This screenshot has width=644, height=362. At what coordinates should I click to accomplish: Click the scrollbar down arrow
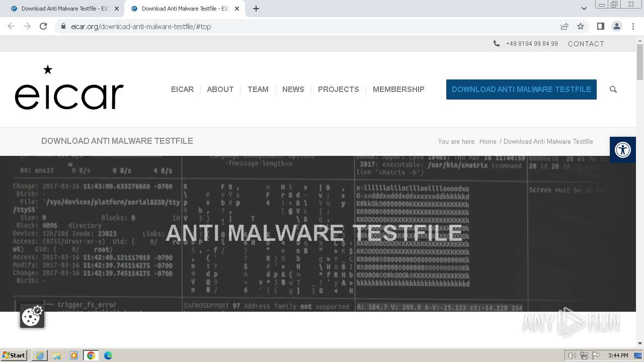point(640,343)
